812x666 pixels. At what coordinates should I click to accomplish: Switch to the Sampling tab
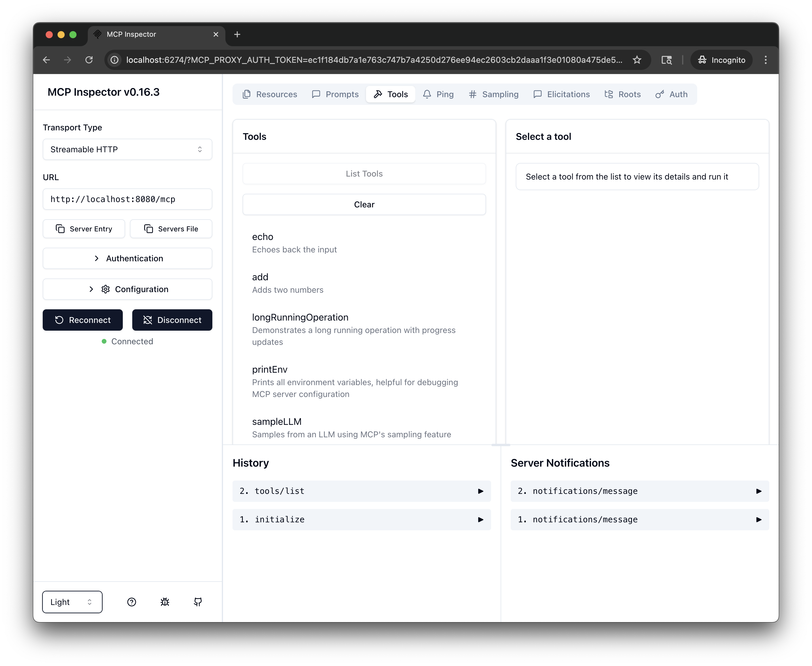pos(493,95)
